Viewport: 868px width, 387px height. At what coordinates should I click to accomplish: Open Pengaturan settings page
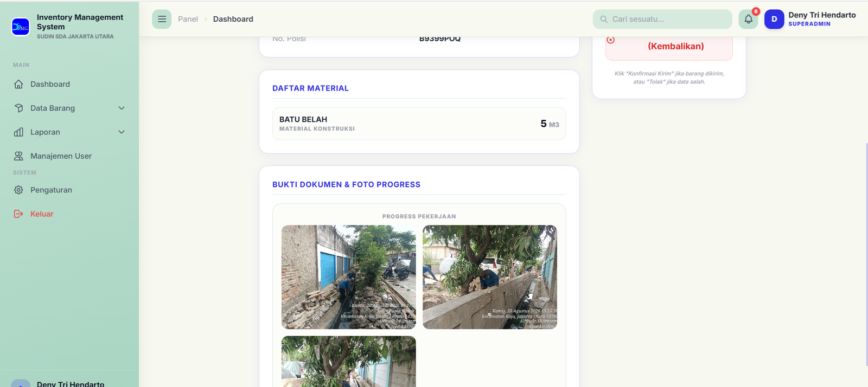click(69, 190)
